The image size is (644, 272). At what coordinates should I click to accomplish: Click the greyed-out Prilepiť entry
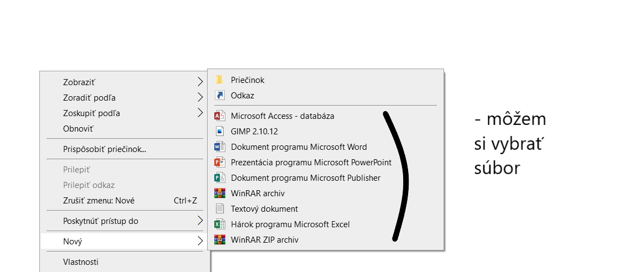125,169
